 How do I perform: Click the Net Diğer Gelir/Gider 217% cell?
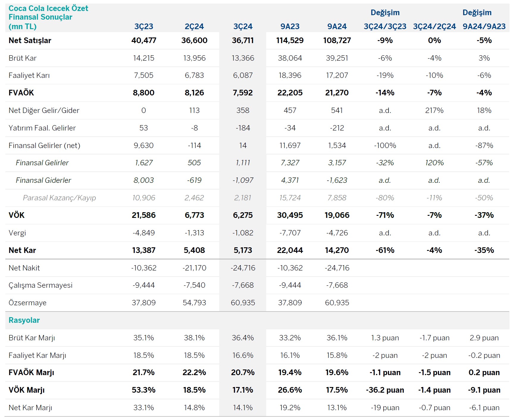(x=434, y=110)
